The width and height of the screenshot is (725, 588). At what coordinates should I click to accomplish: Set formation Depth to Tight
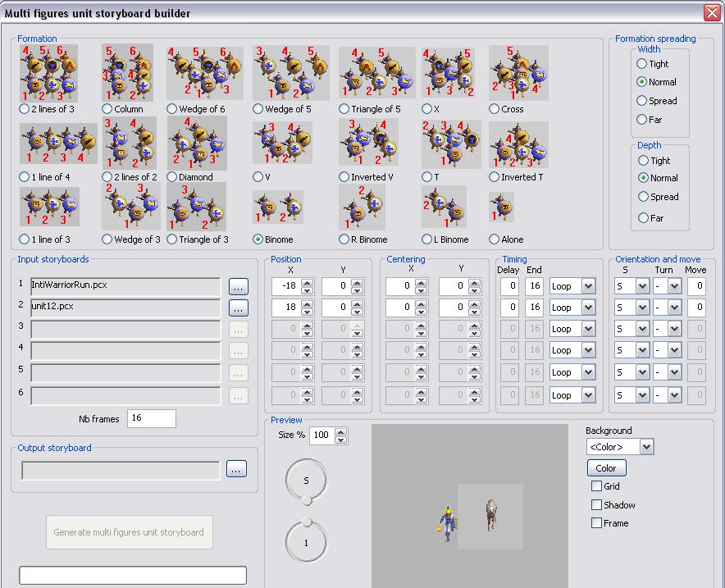click(643, 161)
